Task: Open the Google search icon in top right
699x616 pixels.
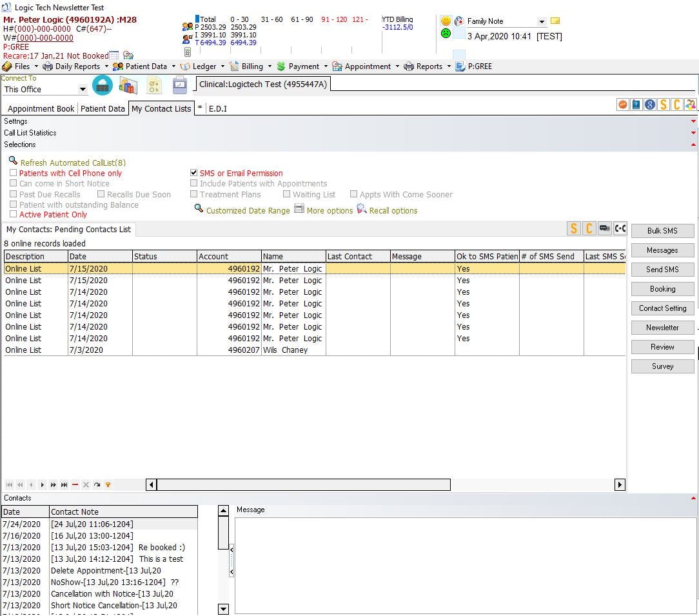Action: click(650, 104)
